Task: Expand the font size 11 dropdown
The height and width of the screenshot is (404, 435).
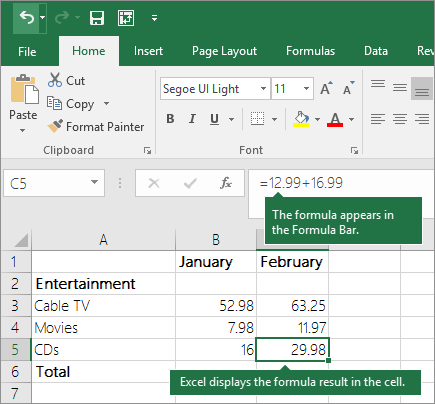Action: 306,89
